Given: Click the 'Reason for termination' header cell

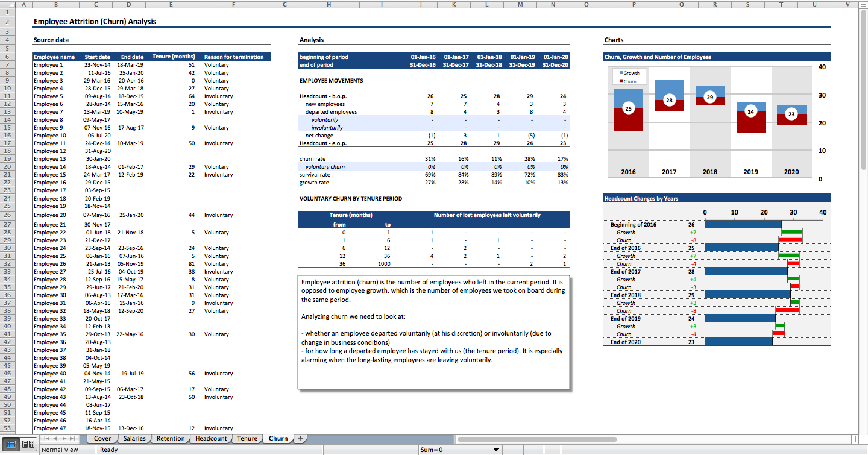Looking at the screenshot, I should pyautogui.click(x=234, y=57).
